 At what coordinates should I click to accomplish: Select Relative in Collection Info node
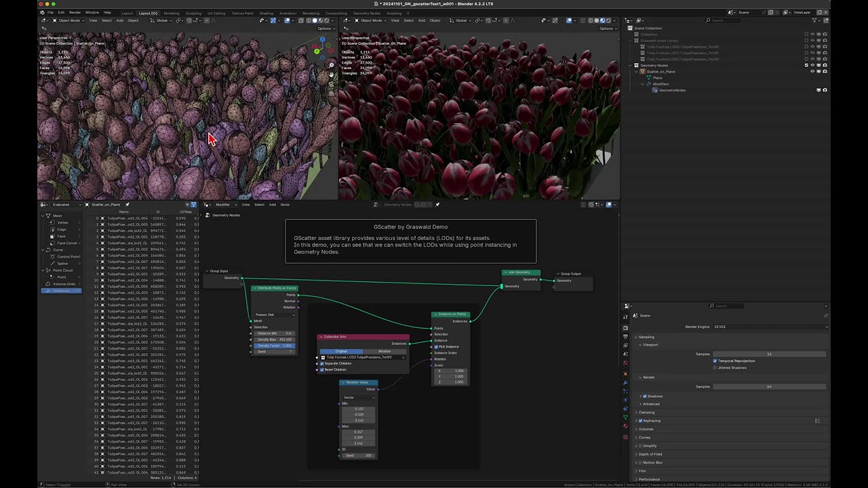(384, 351)
